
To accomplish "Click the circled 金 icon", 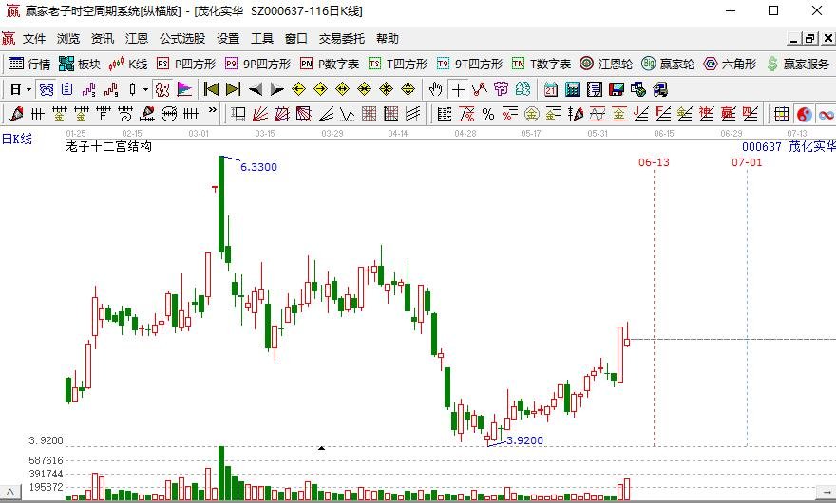I will pyautogui.click(x=532, y=114).
